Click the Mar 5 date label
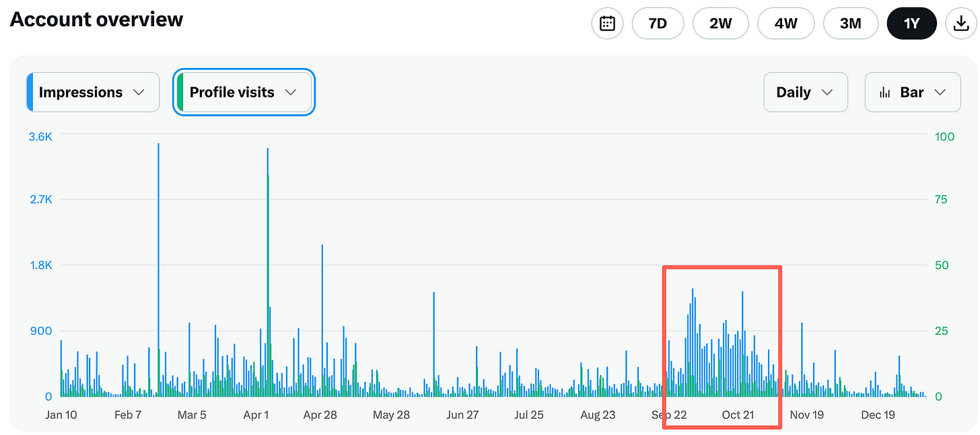The height and width of the screenshot is (435, 980). [192, 415]
